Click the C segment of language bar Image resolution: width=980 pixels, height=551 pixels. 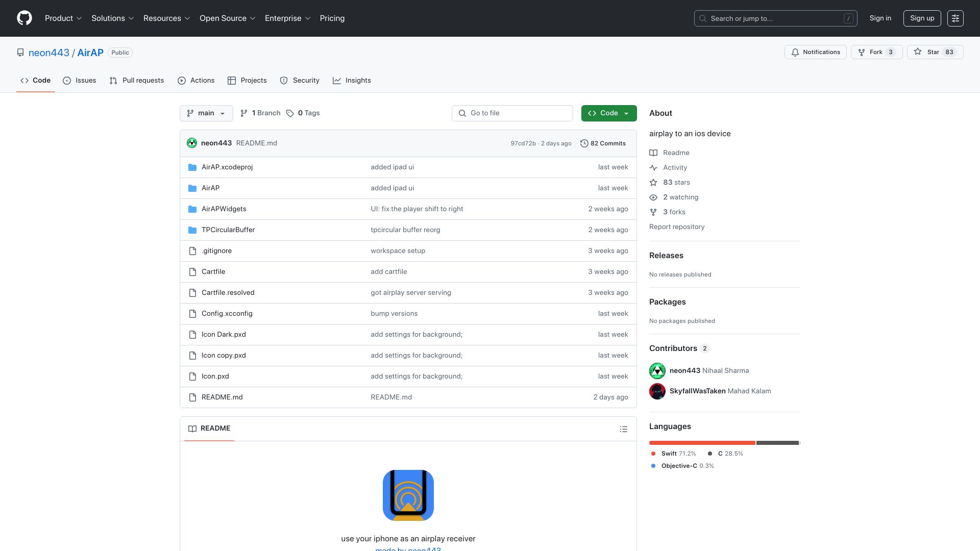point(777,443)
